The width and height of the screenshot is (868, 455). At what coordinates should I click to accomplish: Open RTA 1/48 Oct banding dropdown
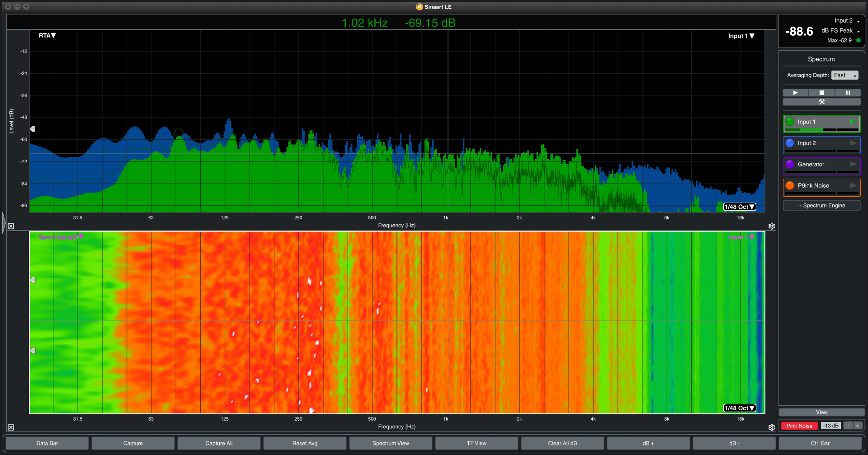point(740,207)
